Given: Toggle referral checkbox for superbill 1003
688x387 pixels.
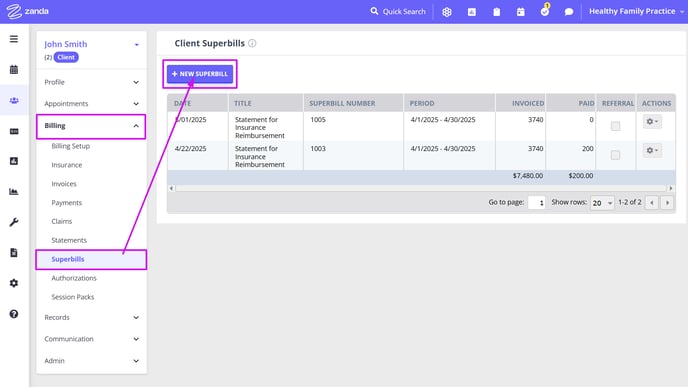Looking at the screenshot, I should point(615,155).
